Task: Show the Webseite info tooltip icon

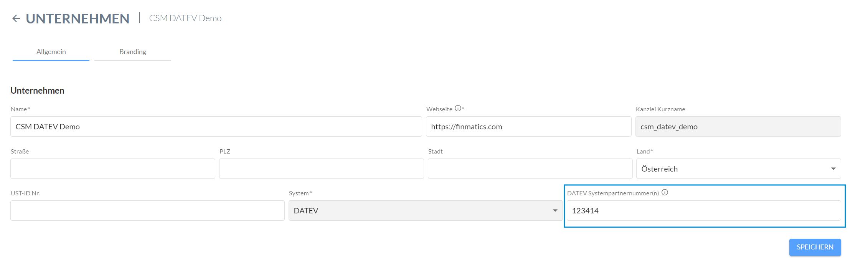Action: 458,109
